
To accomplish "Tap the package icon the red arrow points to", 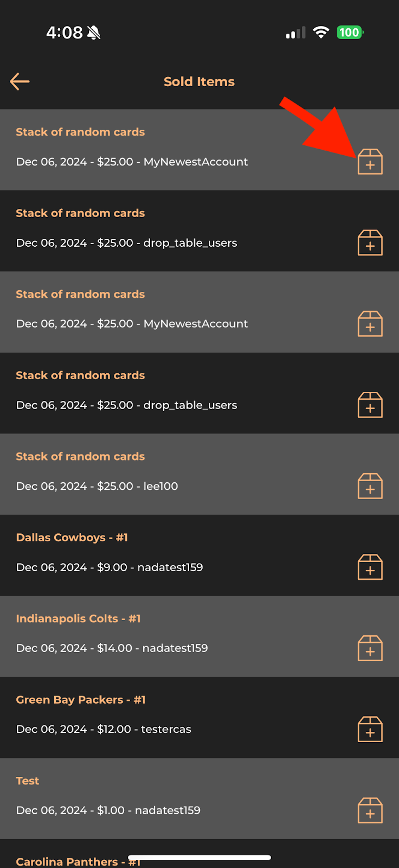I will 370,162.
